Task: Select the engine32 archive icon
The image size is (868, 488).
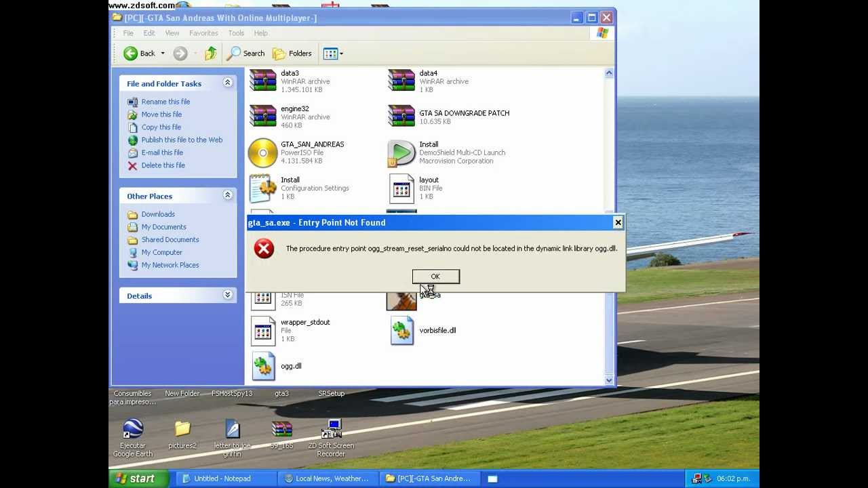Action: pos(263,117)
